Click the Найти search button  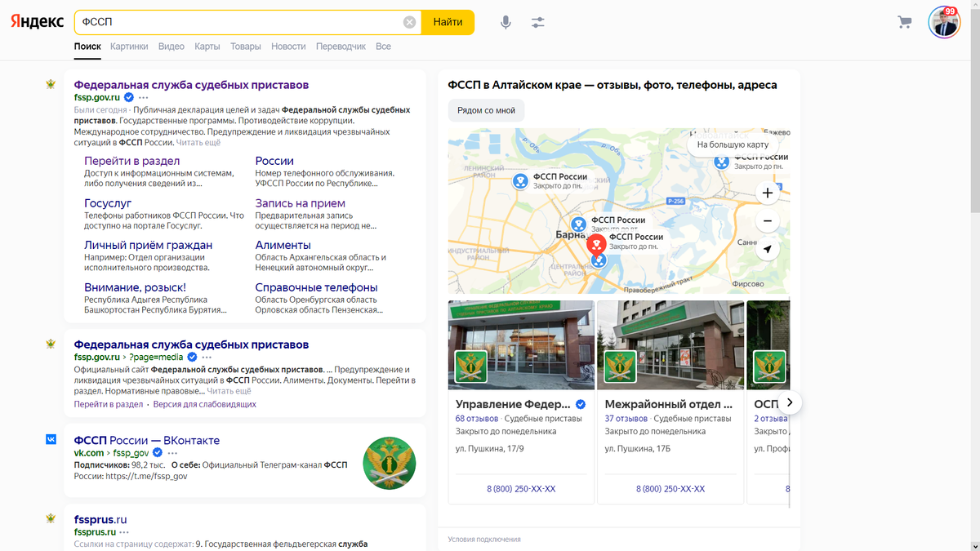pos(448,22)
